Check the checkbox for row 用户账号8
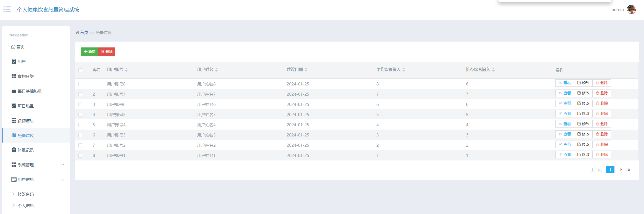The height and width of the screenshot is (214, 644). (x=80, y=84)
